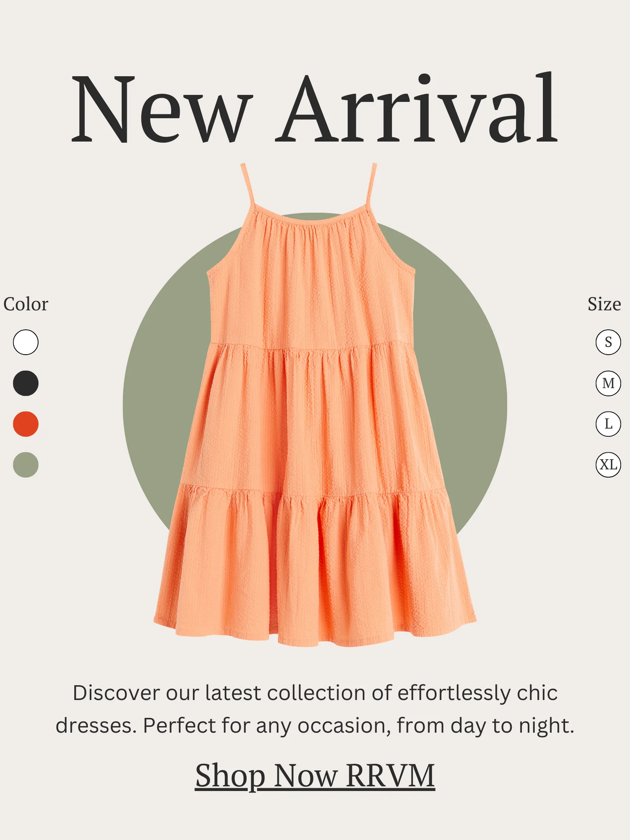630x840 pixels.
Task: Click the Color label
Action: (26, 304)
